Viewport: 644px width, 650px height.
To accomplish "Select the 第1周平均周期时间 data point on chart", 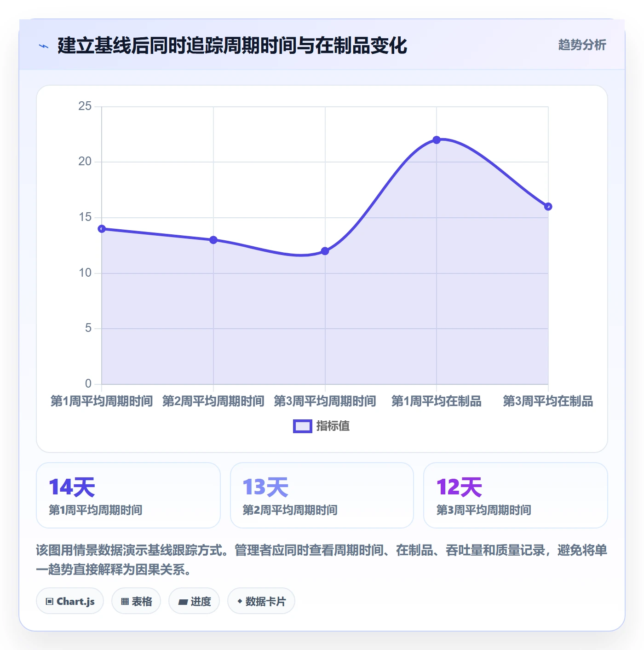I will [102, 229].
